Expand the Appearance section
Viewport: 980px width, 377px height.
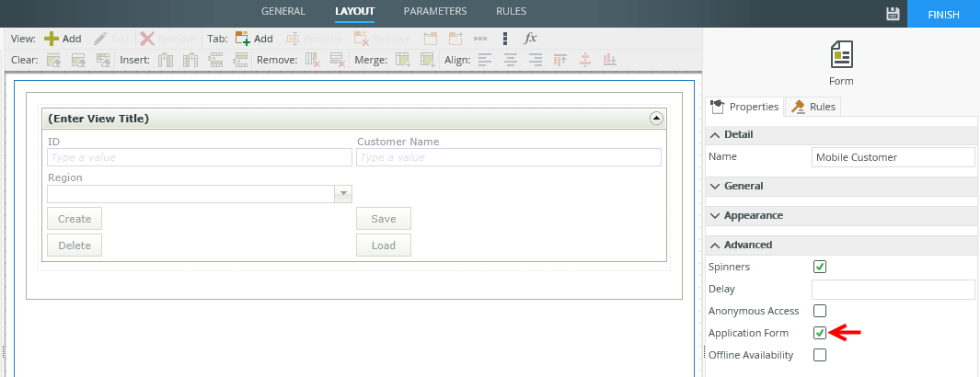click(753, 215)
